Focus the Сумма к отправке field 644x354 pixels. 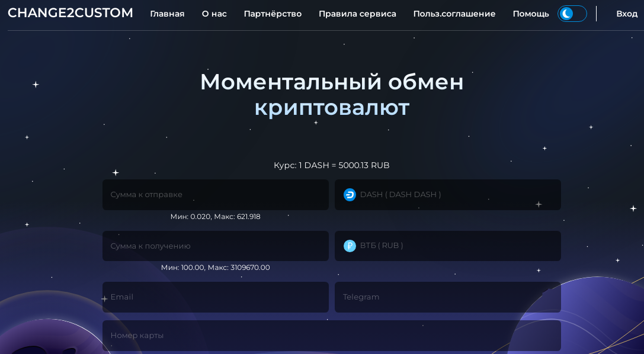[215, 194]
